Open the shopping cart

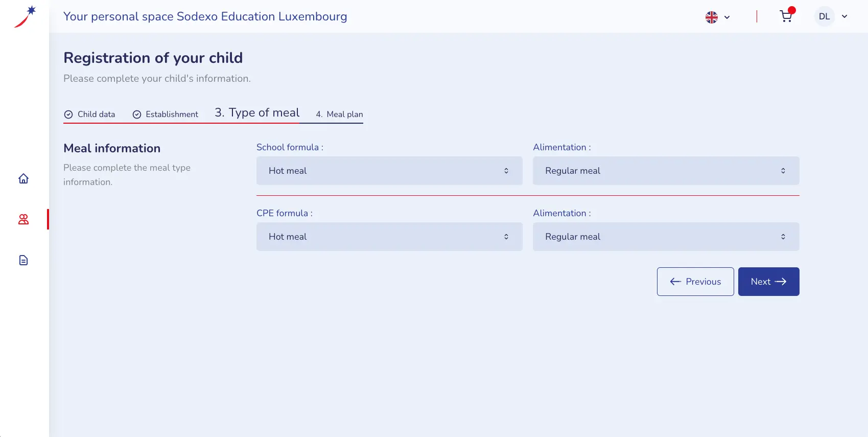(x=786, y=17)
